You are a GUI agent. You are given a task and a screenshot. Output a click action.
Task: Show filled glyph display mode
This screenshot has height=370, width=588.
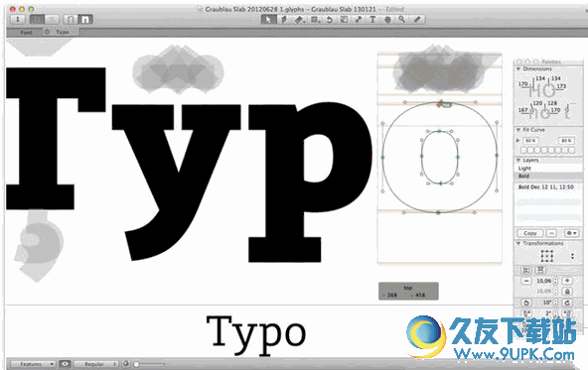(x=85, y=20)
